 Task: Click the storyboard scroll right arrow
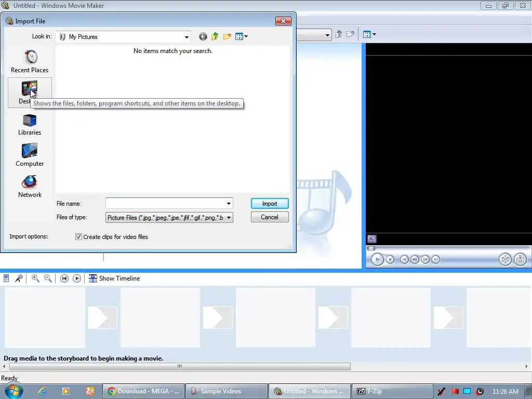tap(527, 366)
